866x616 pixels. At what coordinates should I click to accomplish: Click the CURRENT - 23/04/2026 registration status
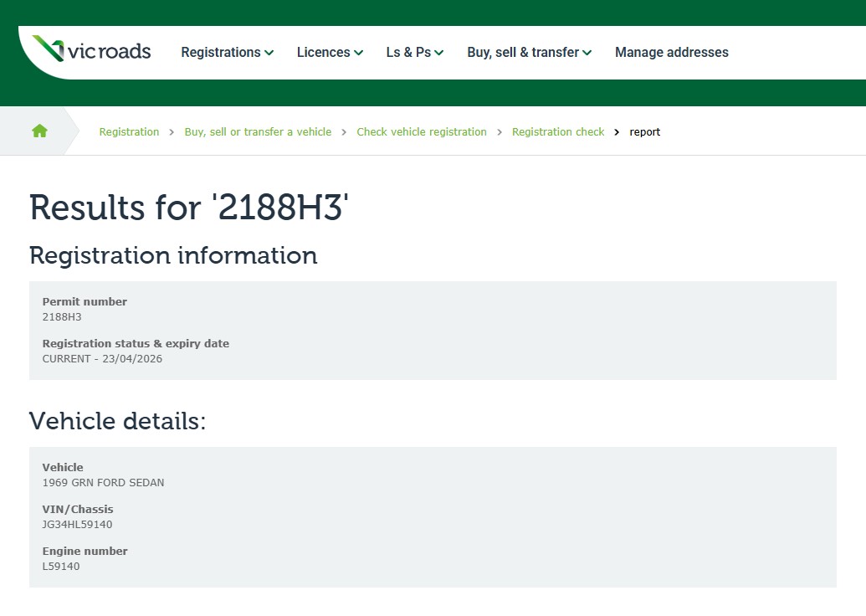(x=102, y=359)
